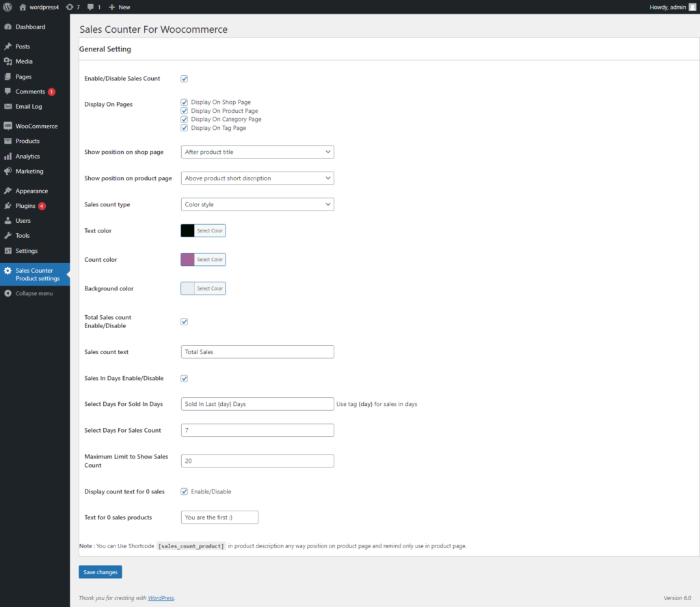
Task: Click the plus icon beside New
Action: (112, 7)
